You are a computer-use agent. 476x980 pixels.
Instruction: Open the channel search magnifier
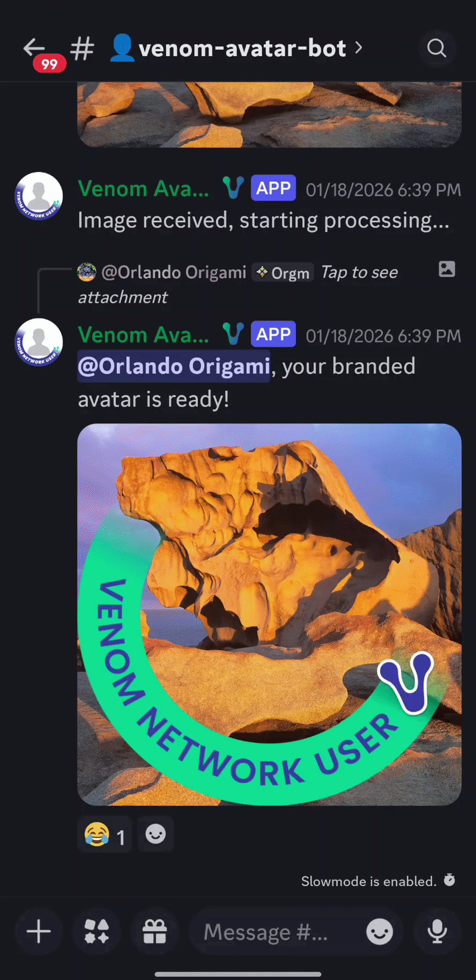(x=437, y=48)
